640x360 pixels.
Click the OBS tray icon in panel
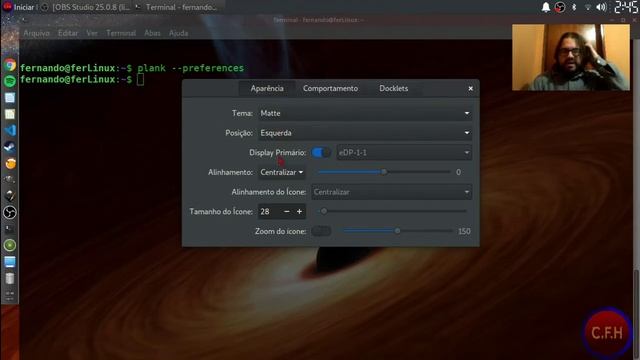tap(560, 7)
